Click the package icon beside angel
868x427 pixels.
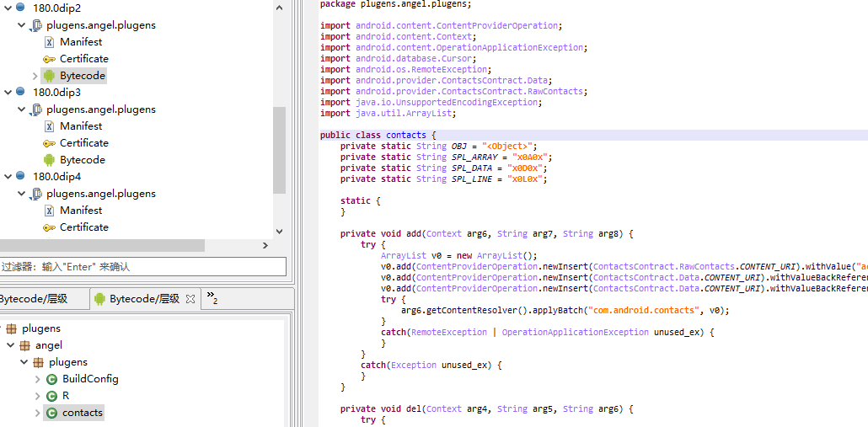coord(24,345)
